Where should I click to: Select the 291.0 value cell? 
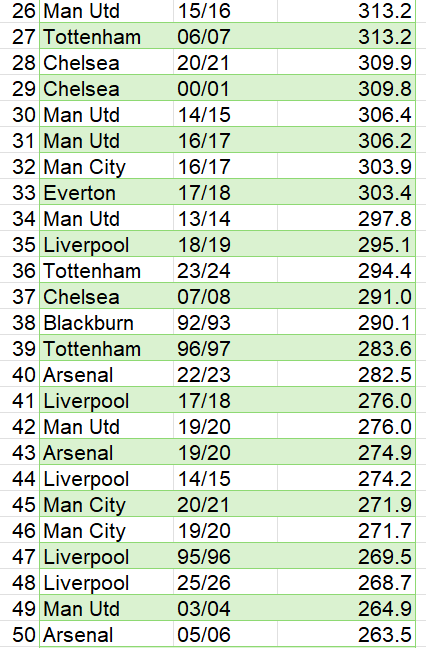346,297
